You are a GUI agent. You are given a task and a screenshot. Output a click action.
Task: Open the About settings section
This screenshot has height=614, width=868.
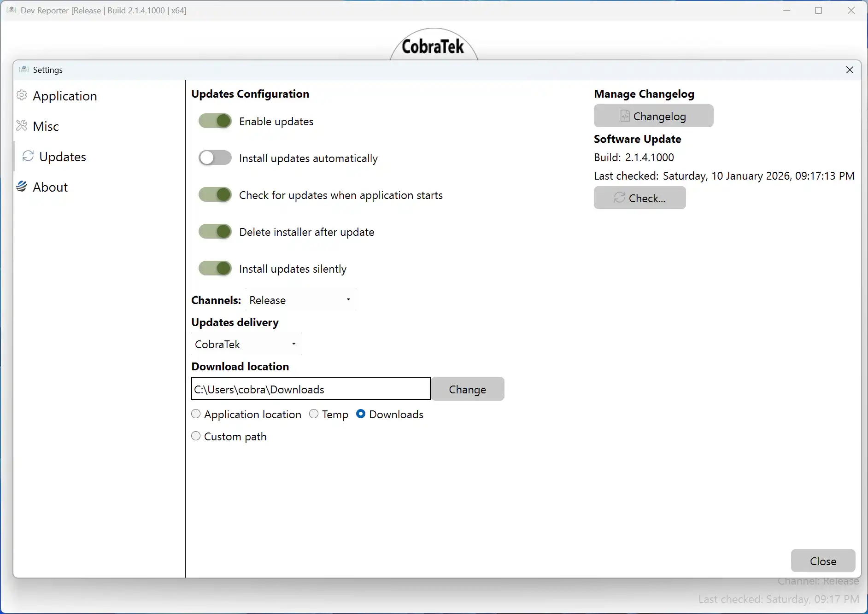50,187
